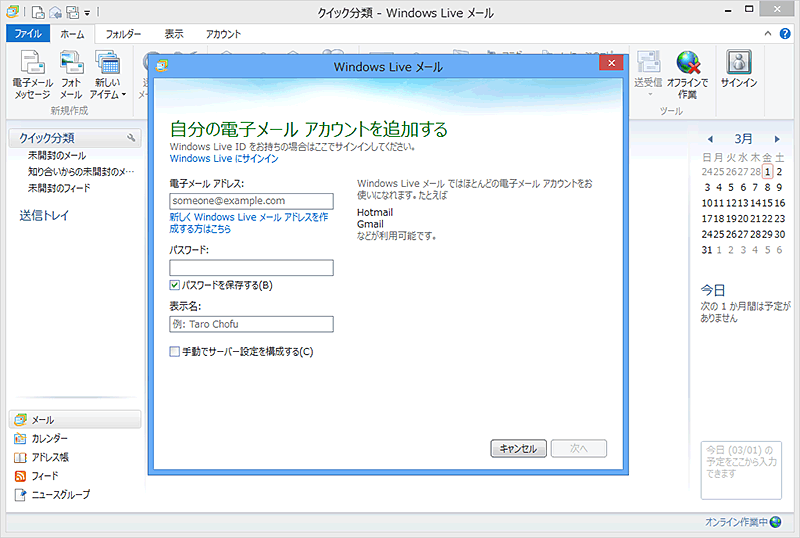Select date 31 in the calendar
The image size is (800, 538).
pos(707,250)
